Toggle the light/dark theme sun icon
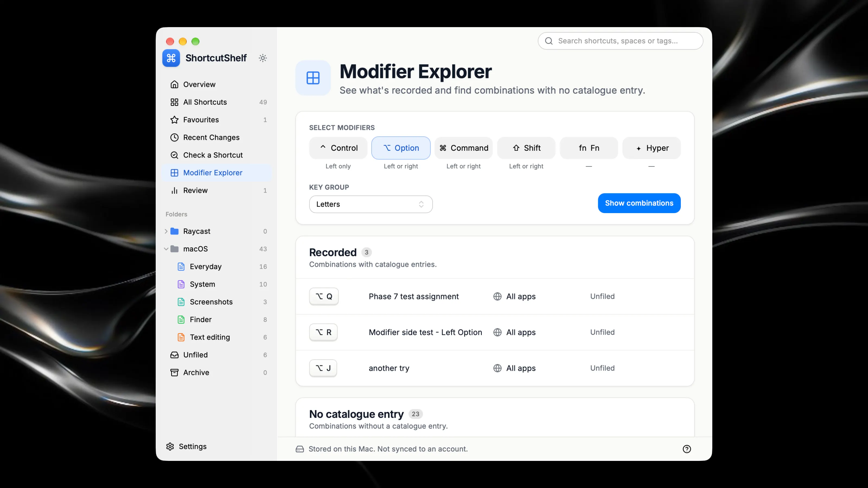868x488 pixels. click(x=263, y=58)
